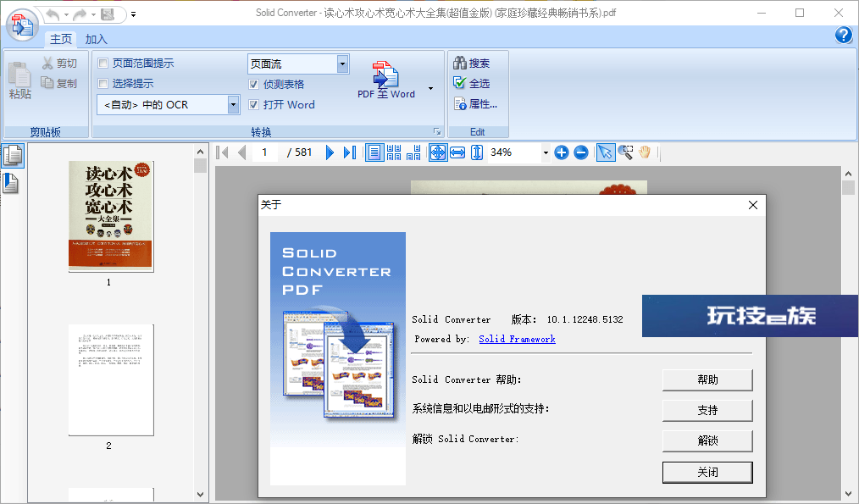Enable the 页面范围提示 checkbox
The height and width of the screenshot is (504, 859).
[x=103, y=64]
